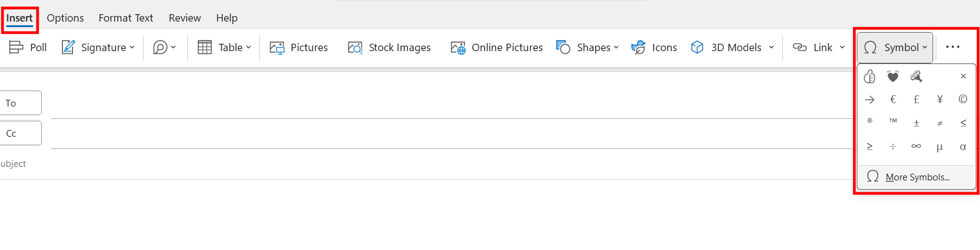
Task: Open the Review tab
Action: tap(185, 18)
